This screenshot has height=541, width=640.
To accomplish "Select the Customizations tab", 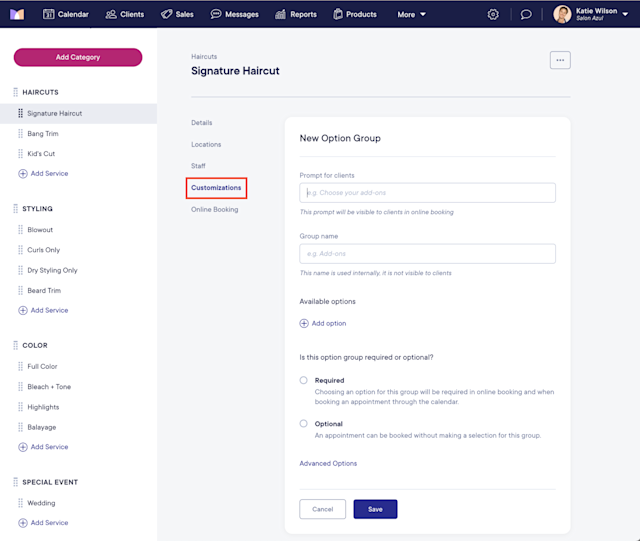I will coord(216,188).
